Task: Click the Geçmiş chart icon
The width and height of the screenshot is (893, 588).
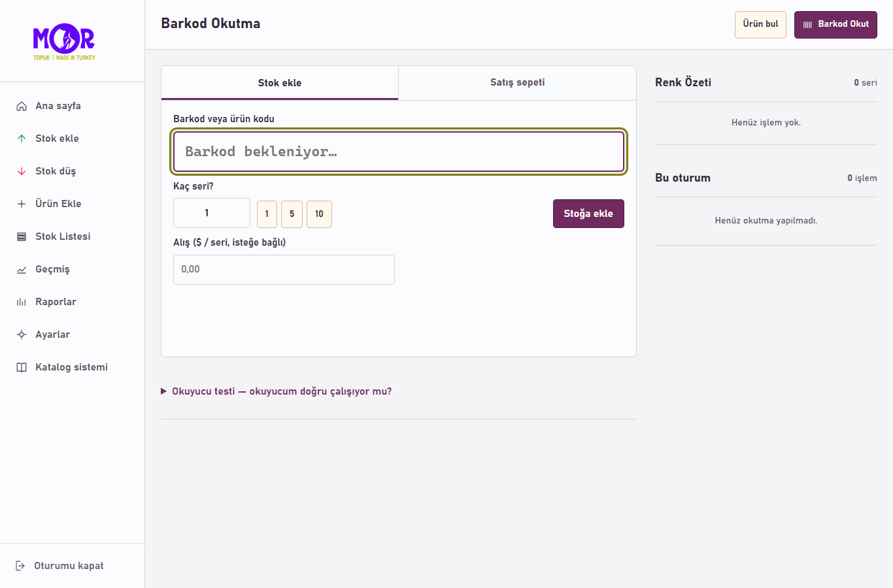Action: coord(22,269)
